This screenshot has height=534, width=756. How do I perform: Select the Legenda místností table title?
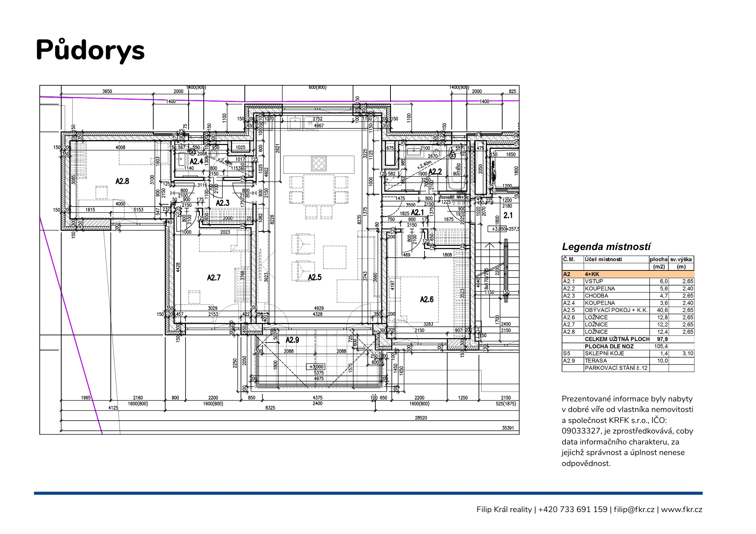pos(606,247)
